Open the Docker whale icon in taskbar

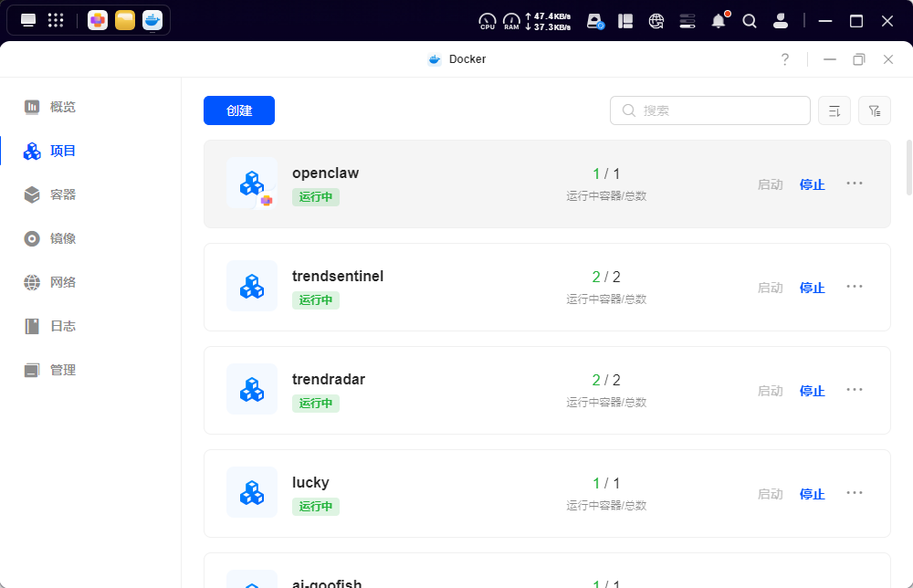click(152, 20)
